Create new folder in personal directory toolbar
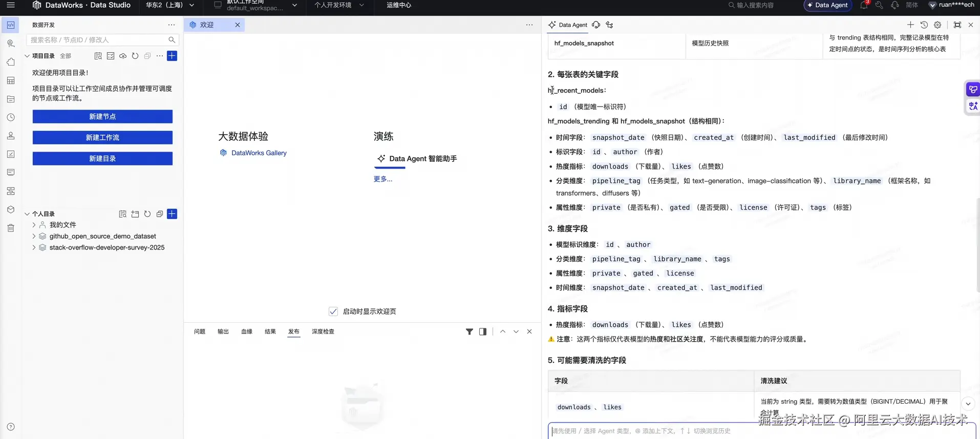Image resolution: width=980 pixels, height=439 pixels. pos(135,214)
